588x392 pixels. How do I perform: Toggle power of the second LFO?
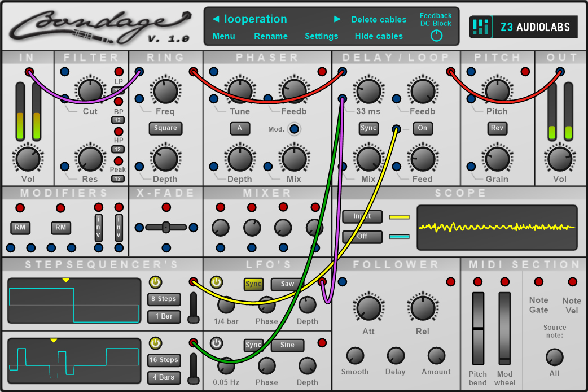[x=216, y=343]
